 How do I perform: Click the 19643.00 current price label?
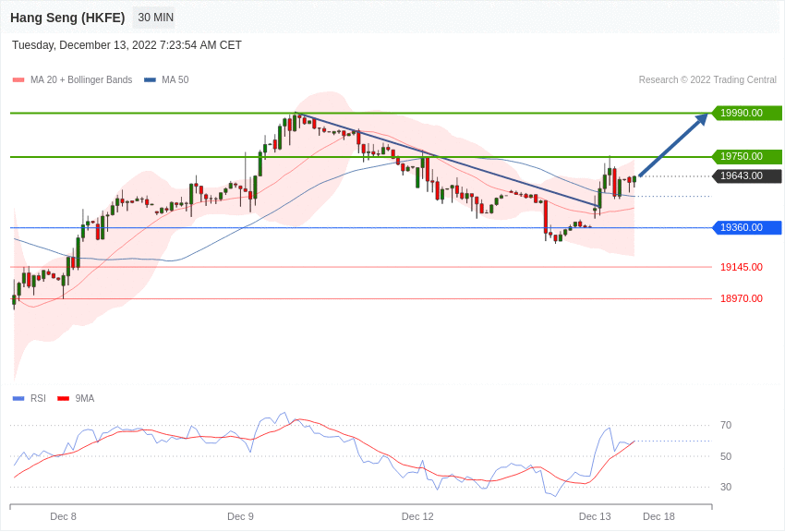point(747,176)
